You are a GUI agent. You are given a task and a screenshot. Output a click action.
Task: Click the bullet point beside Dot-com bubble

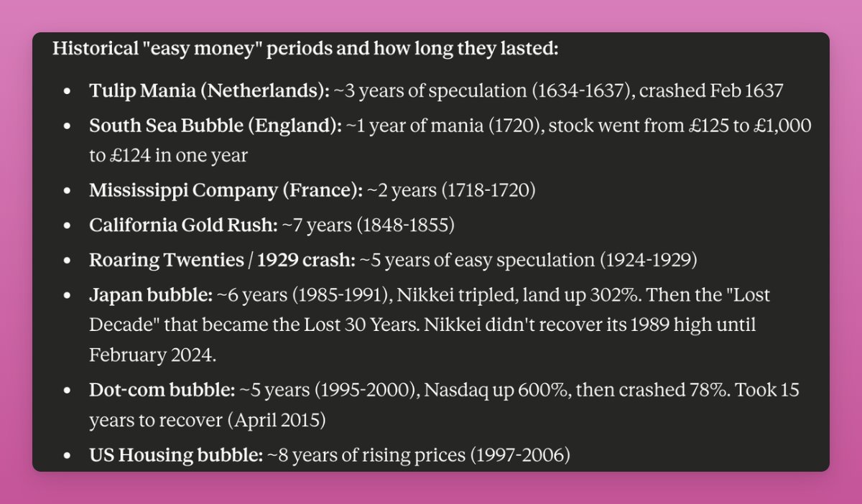tap(68, 392)
